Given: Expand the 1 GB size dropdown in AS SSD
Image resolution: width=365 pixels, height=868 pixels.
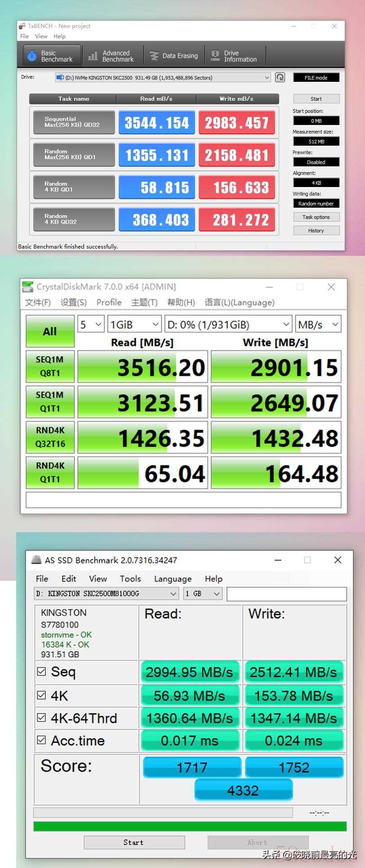Looking at the screenshot, I should [x=203, y=594].
